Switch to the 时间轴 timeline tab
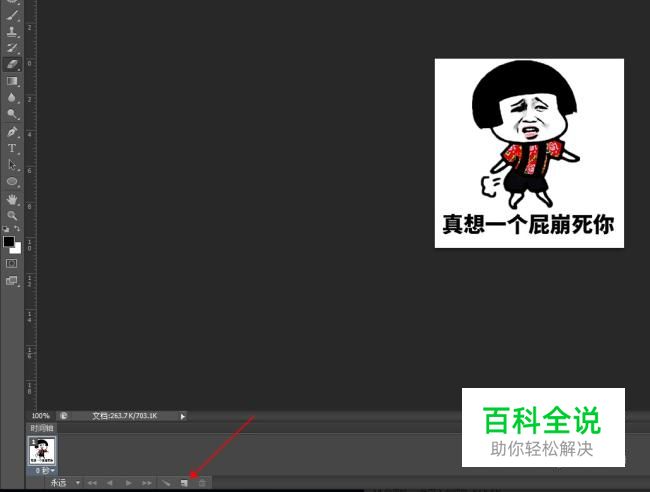 click(41, 428)
